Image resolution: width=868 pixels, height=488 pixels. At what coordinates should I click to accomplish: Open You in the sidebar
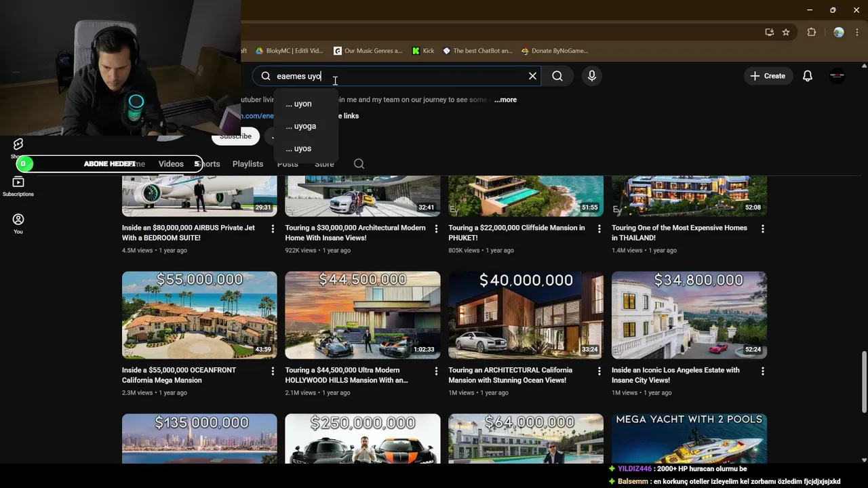click(18, 224)
